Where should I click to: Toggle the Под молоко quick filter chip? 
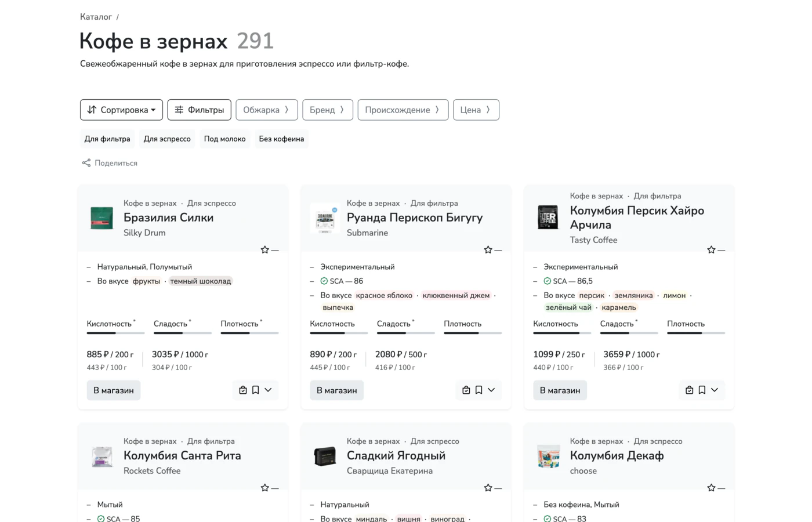tap(224, 139)
